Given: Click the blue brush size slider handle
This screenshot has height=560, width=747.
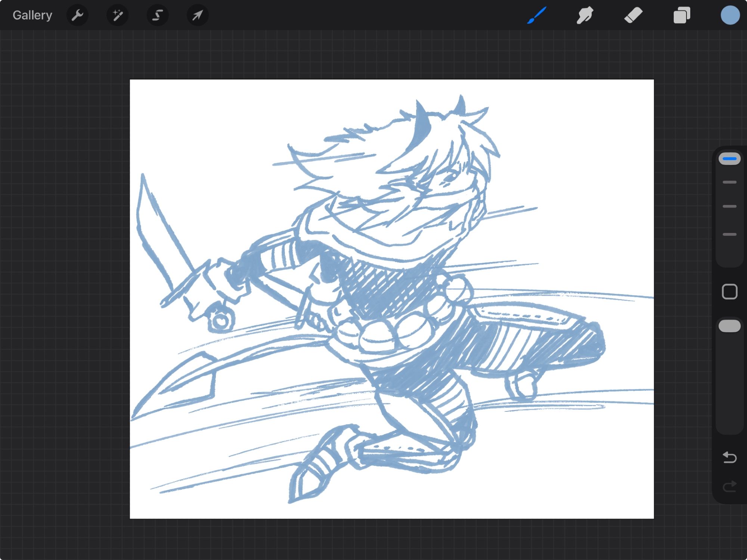Looking at the screenshot, I should coord(729,159).
